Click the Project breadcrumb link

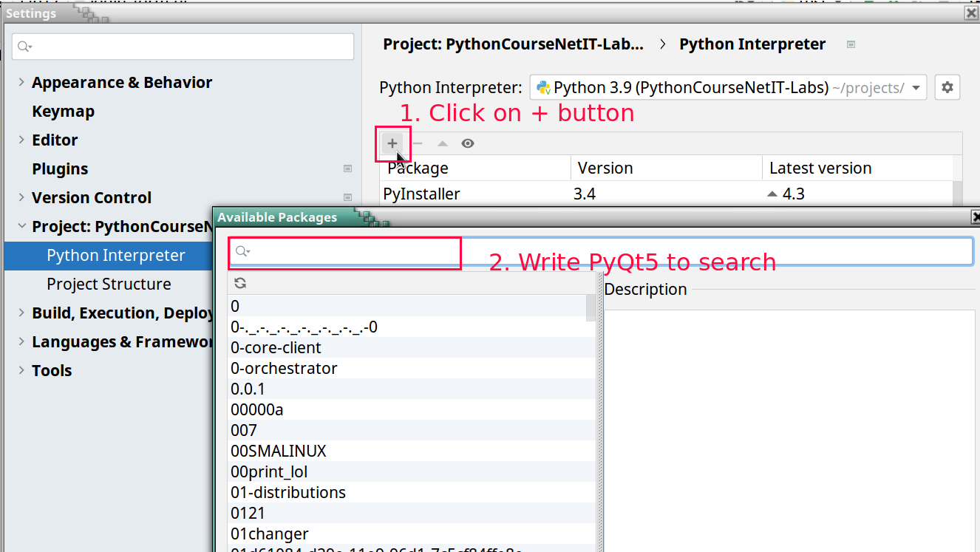[513, 44]
